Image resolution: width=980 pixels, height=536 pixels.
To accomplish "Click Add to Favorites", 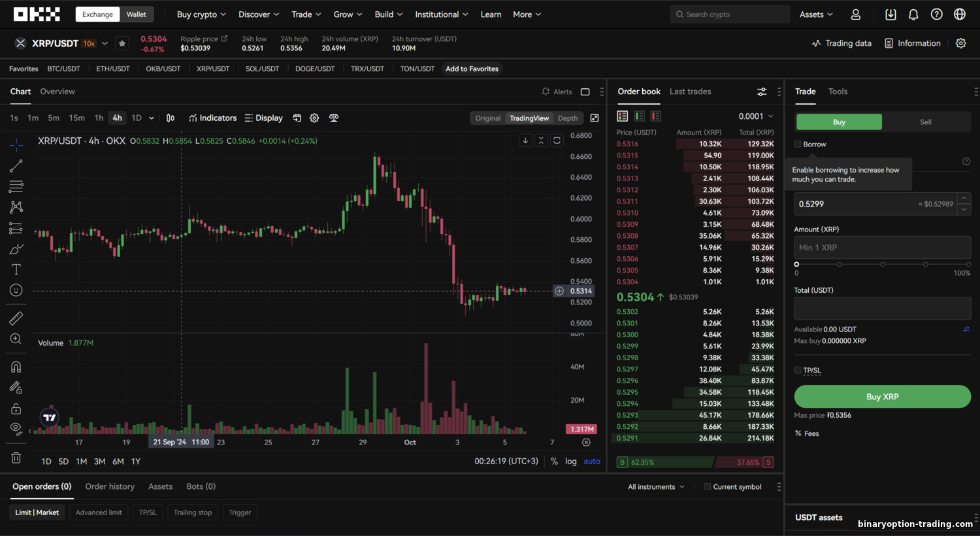I will point(472,69).
